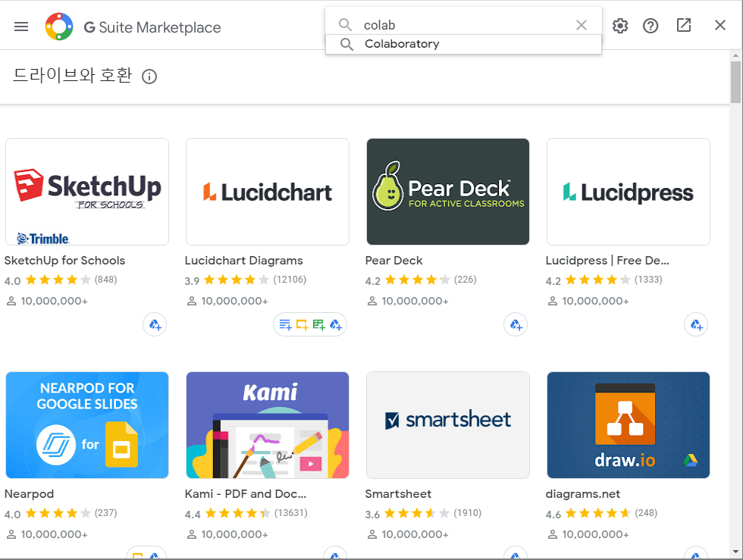Viewport: 743px width, 560px height.
Task: Install SketchUp for Schools via Drive icon
Action: pyautogui.click(x=155, y=324)
